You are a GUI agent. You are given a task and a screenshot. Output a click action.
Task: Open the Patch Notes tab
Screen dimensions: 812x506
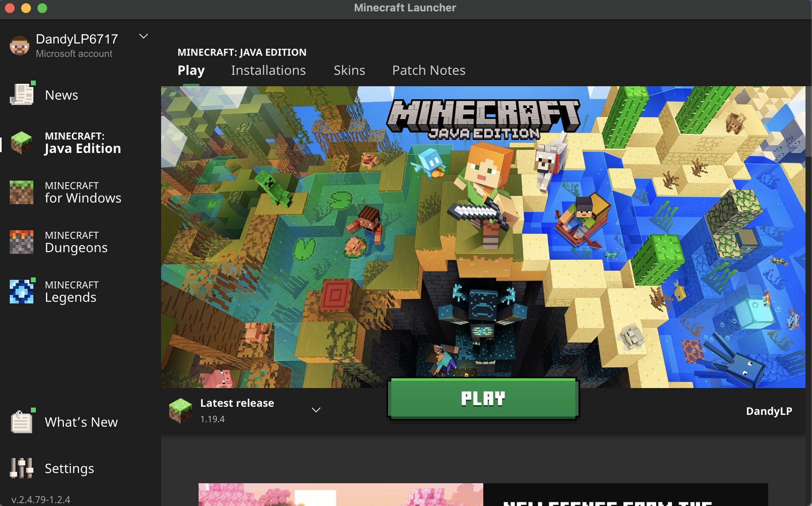[428, 70]
